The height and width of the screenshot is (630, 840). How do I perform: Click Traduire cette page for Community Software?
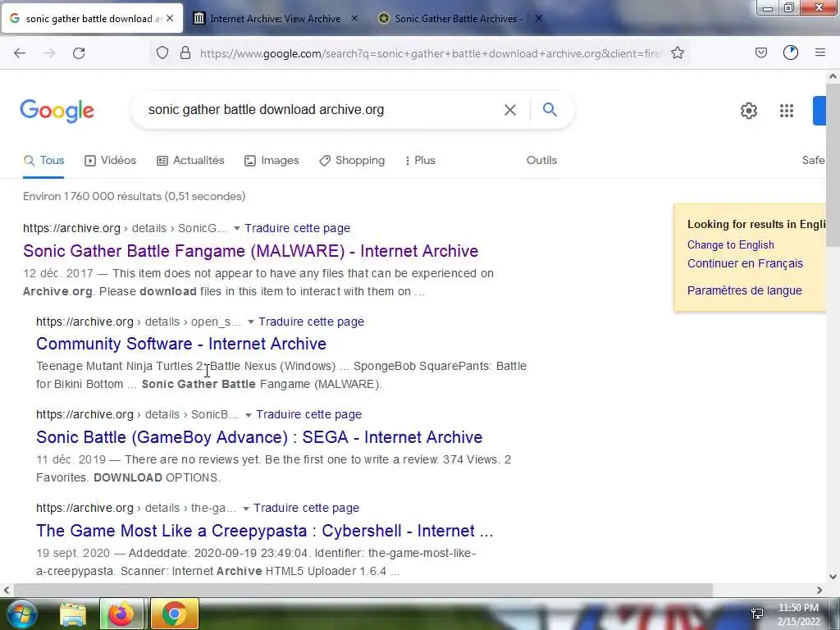click(311, 322)
